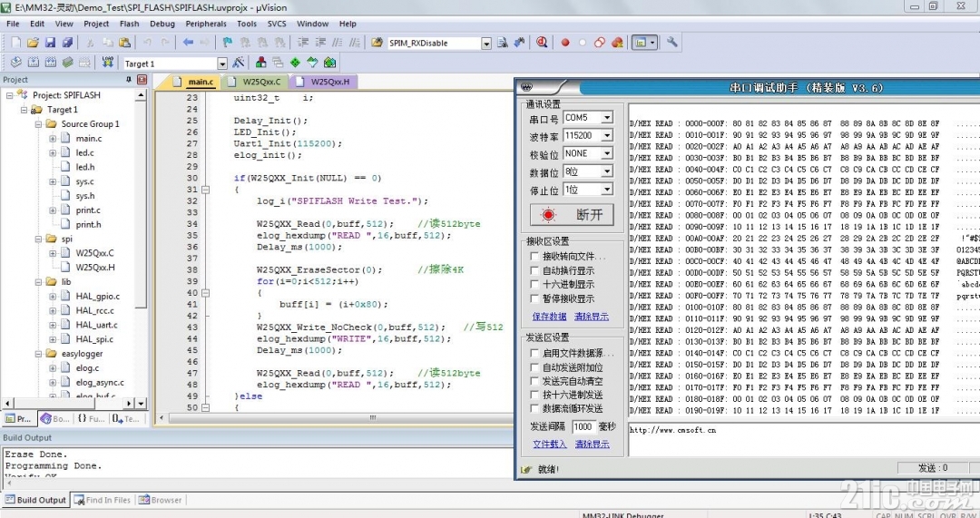Screen dimensions: 980x518
Task: Create a new file from toolbar
Action: click(16, 43)
